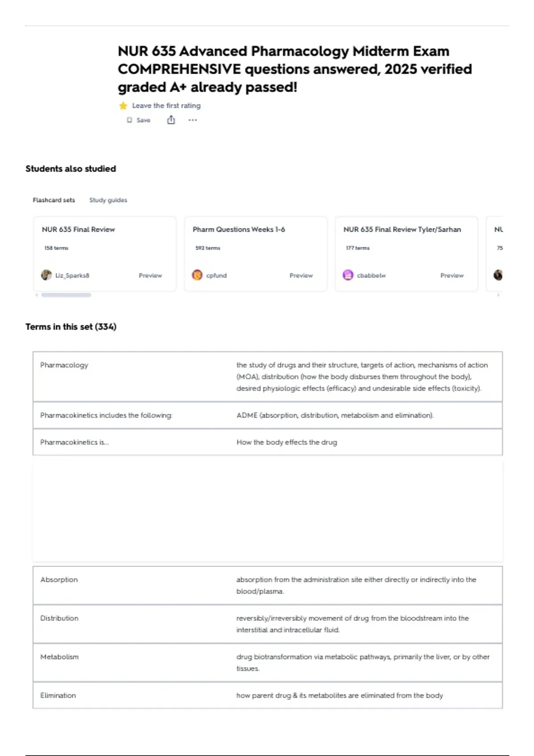Select the Metabolism term row

[x=267, y=663]
